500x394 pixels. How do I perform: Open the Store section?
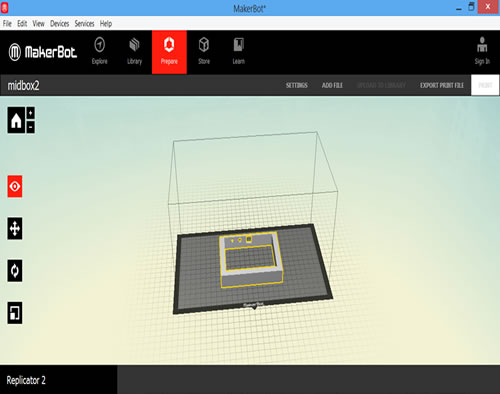point(204,52)
